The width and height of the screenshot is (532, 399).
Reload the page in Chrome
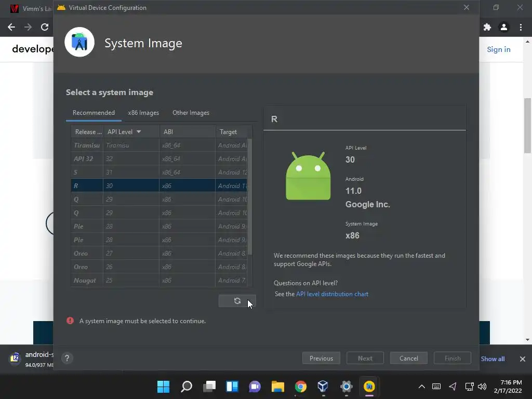click(45, 27)
